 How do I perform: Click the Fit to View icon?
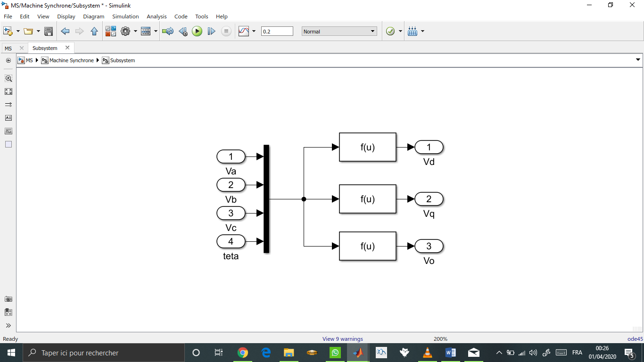click(x=8, y=91)
